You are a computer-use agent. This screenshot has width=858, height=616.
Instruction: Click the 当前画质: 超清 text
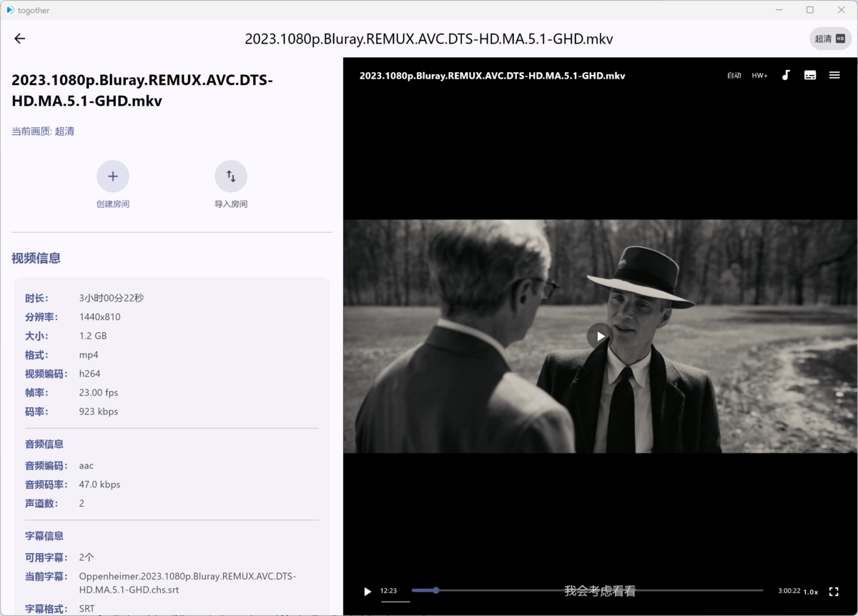tap(43, 131)
